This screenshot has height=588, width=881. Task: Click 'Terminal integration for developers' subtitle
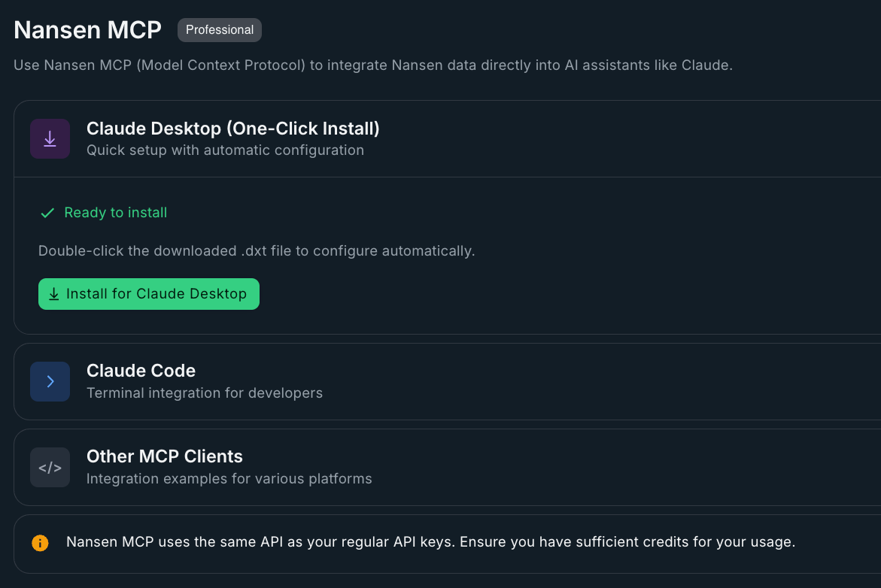point(205,393)
